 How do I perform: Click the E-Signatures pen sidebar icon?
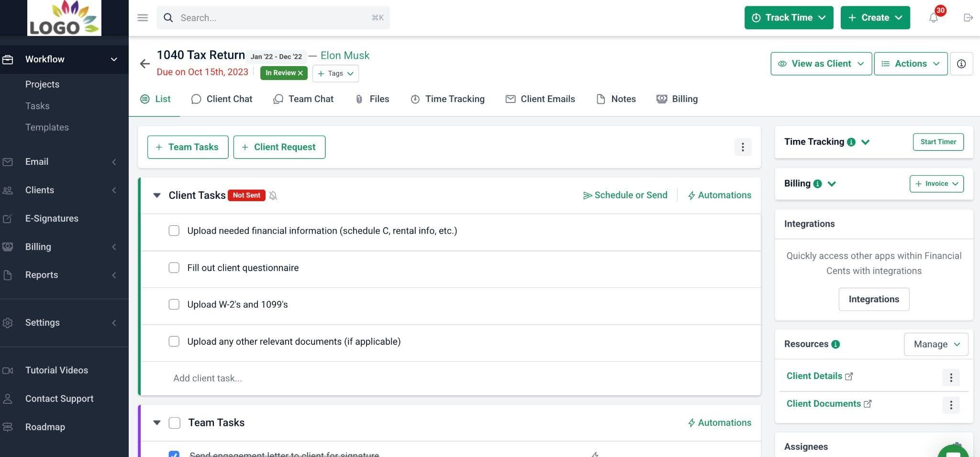pyautogui.click(x=8, y=218)
